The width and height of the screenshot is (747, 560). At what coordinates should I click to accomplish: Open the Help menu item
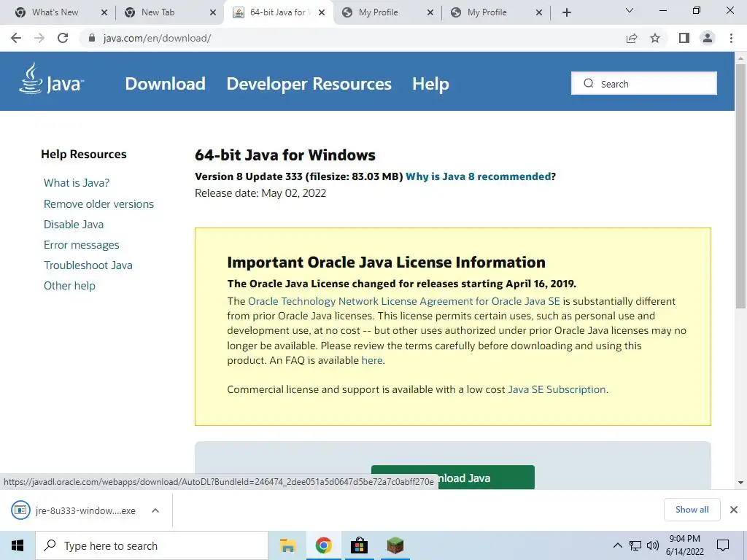(430, 84)
